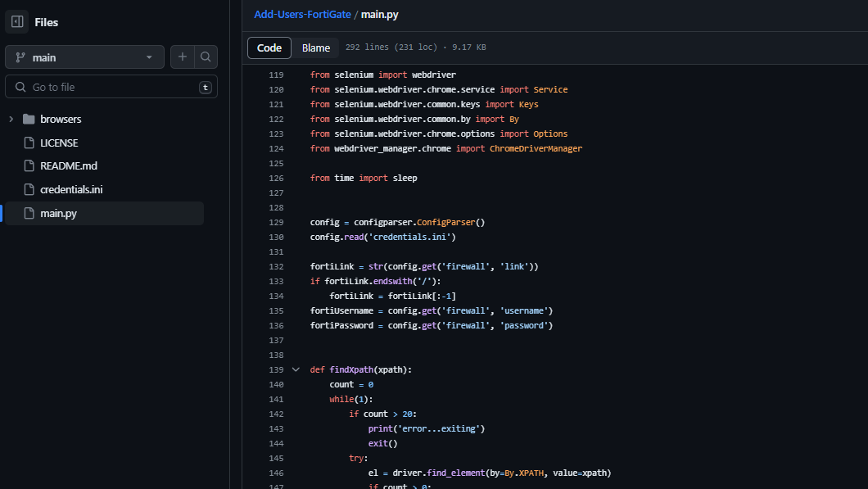Open credentials.ini file

click(x=71, y=189)
